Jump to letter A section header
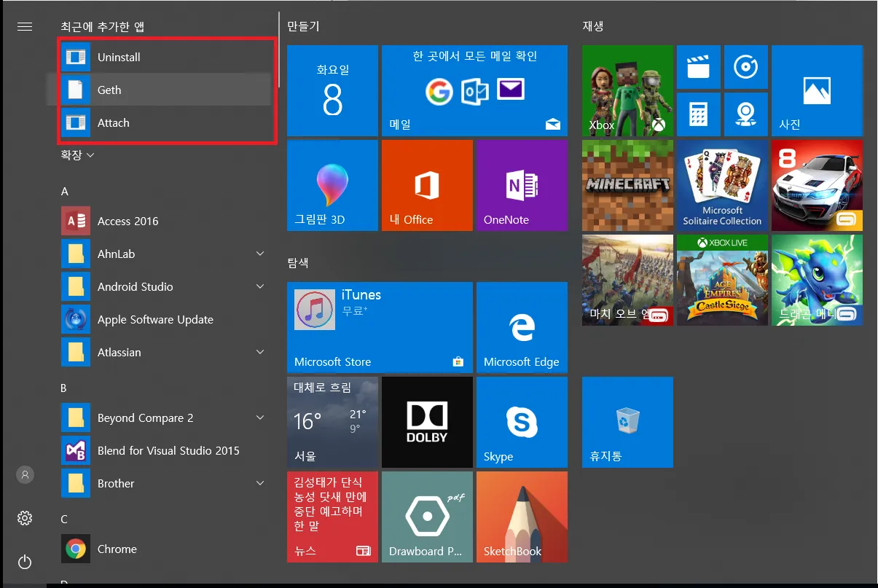This screenshot has height=588, width=878. [x=64, y=192]
